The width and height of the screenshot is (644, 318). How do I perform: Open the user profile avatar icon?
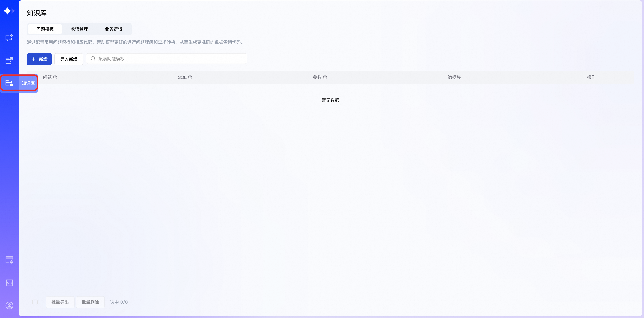(9, 306)
